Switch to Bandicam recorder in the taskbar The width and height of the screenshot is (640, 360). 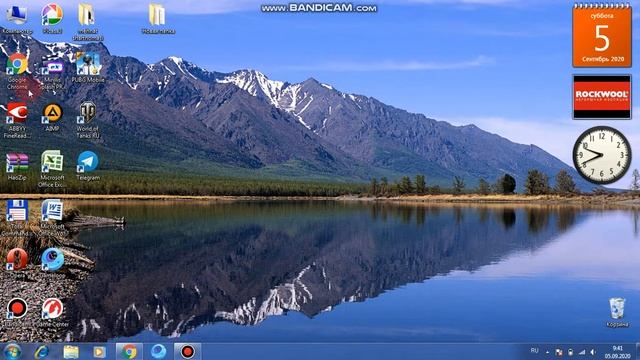187,351
